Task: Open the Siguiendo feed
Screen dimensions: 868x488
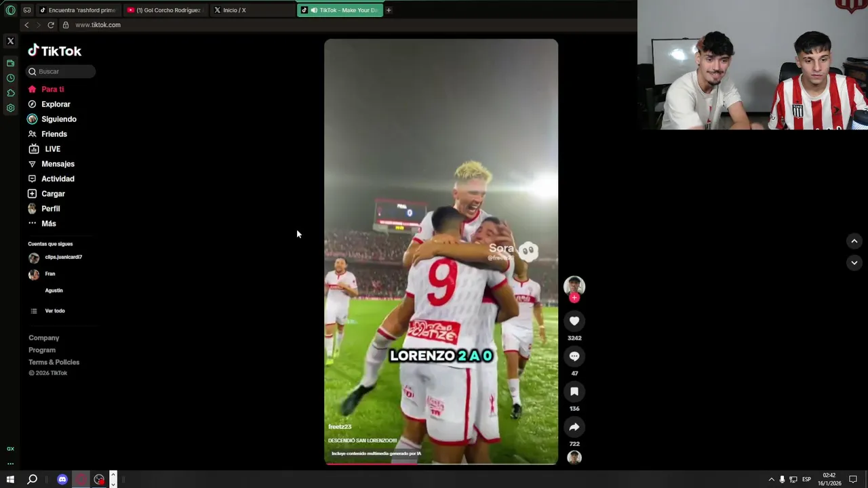Action: pos(52,119)
